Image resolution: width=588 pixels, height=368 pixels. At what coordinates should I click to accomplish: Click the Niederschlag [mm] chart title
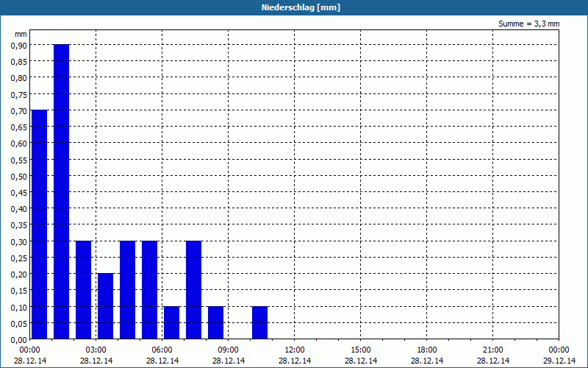(301, 7)
